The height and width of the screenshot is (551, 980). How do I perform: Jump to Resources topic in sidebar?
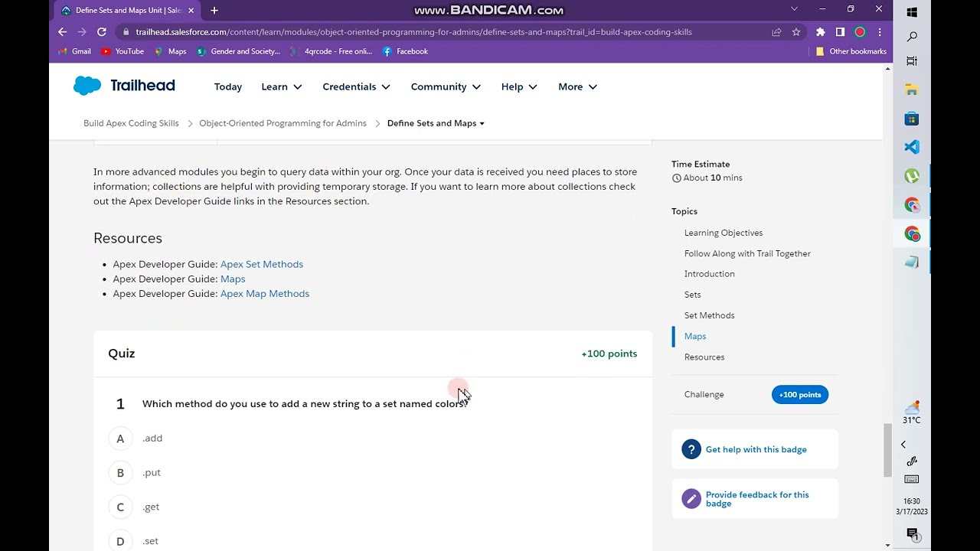[704, 357]
